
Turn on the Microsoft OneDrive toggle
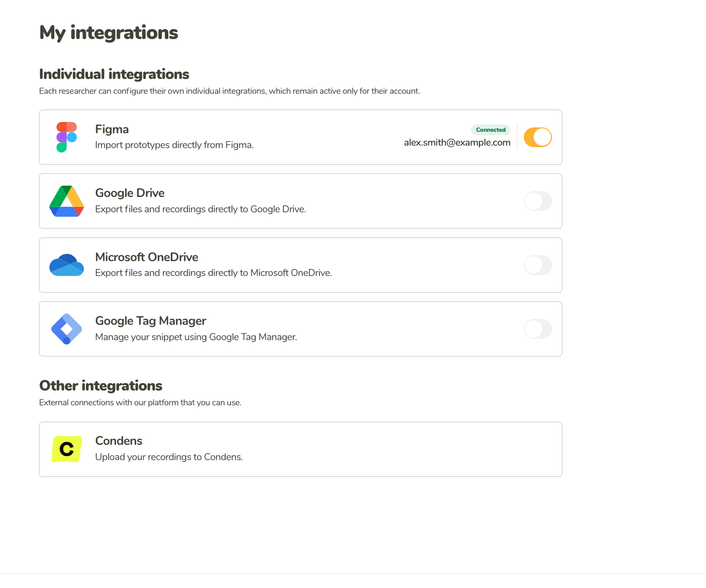click(x=538, y=265)
